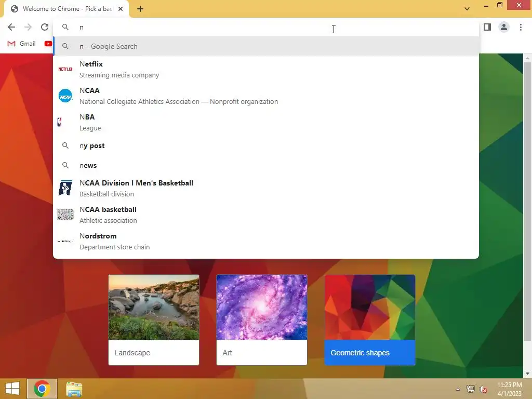
Task: Click the muted volume tray icon
Action: (x=483, y=389)
